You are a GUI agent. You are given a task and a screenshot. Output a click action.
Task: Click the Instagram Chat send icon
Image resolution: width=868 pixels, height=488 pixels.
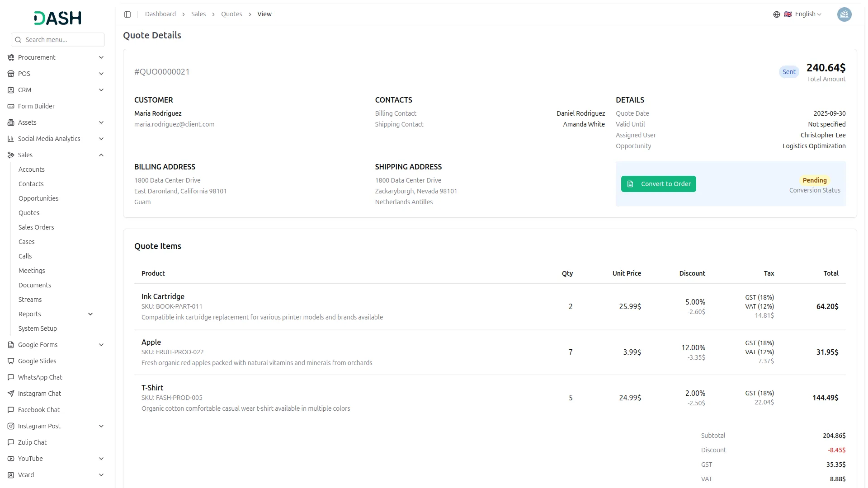pos(11,394)
